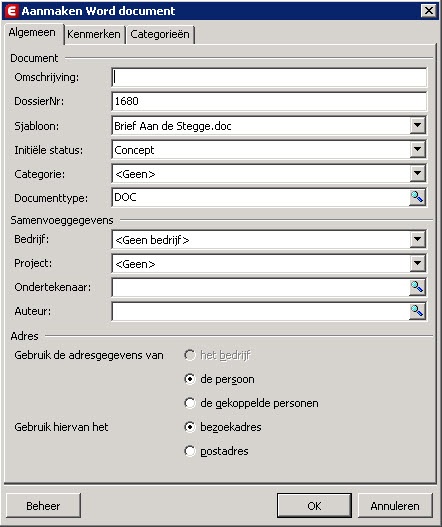Open the Bedrijf dropdown arrow
The width and height of the screenshot is (442, 527).
417,239
